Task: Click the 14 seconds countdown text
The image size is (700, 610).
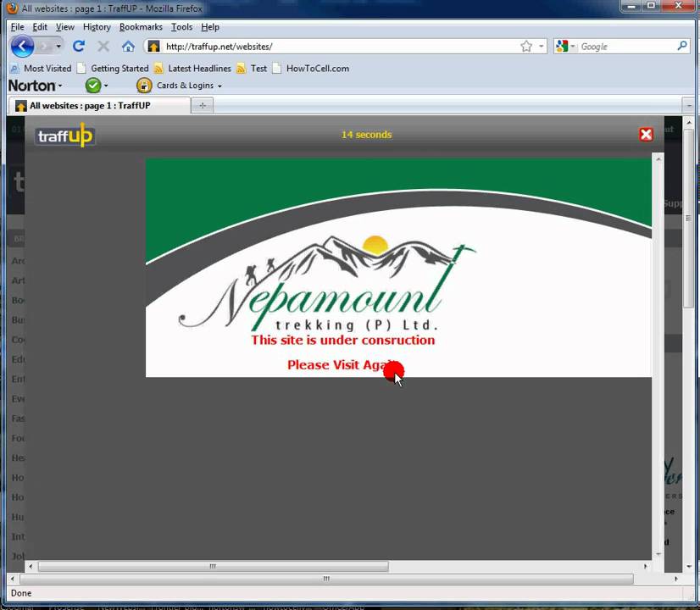Action: [366, 135]
